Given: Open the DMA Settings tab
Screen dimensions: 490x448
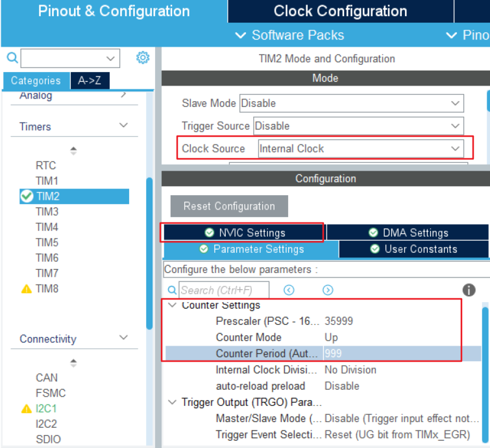Looking at the screenshot, I should pos(408,233).
